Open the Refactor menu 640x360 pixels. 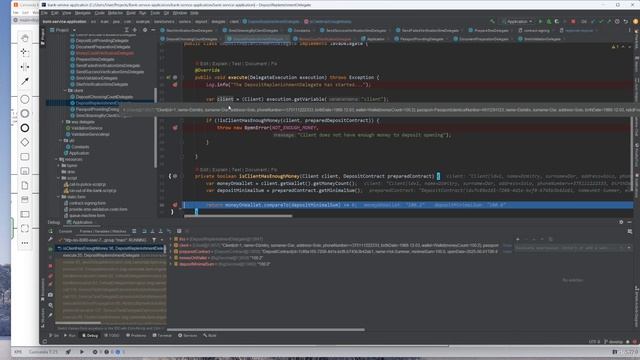(x=115, y=13)
